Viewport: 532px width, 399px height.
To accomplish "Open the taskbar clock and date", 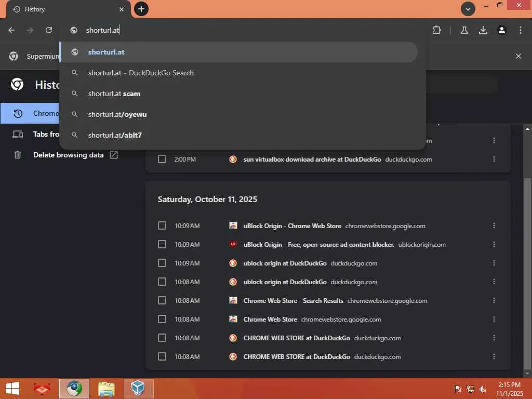I will coord(509,389).
